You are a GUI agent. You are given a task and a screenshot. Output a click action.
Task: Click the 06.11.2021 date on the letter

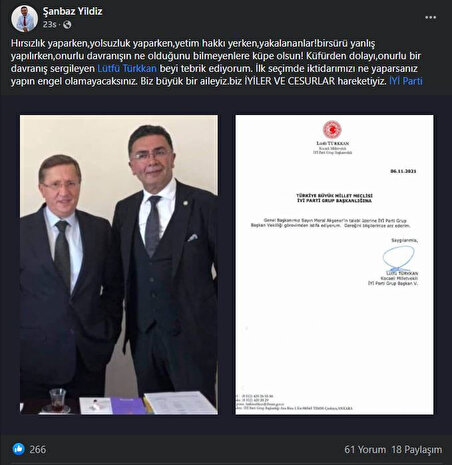[403, 171]
